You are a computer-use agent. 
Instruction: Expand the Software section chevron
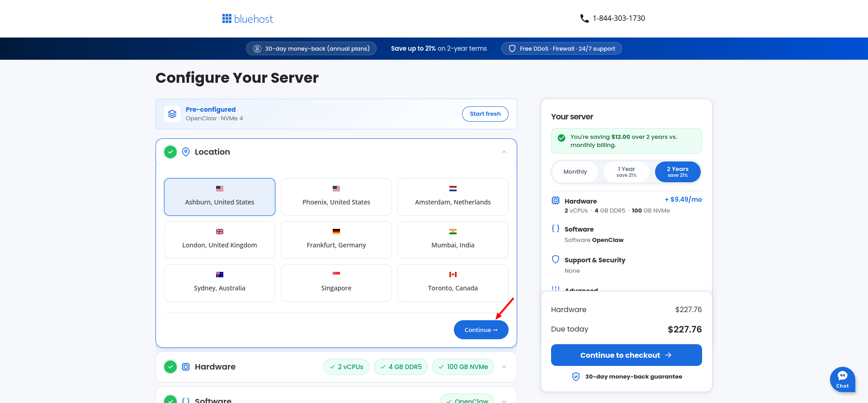pos(504,401)
